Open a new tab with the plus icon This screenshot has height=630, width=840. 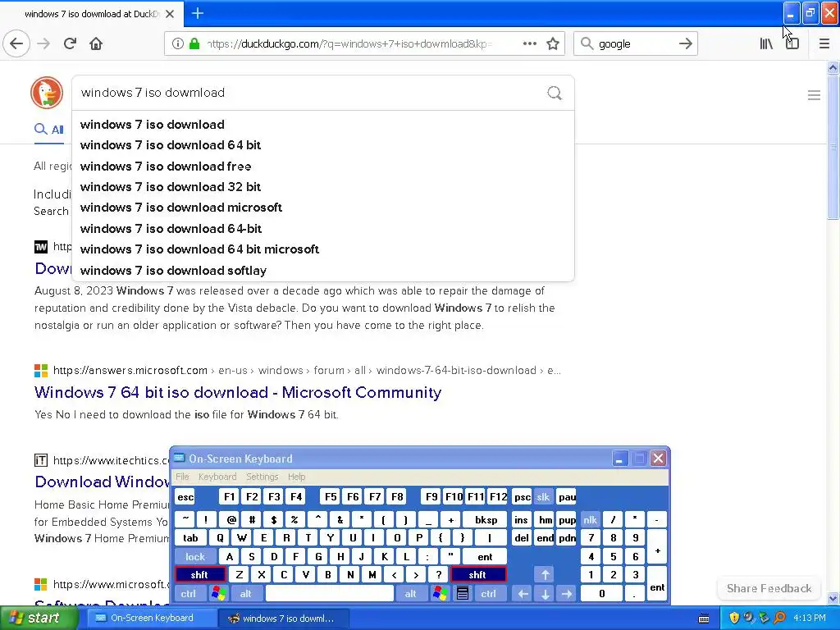[197, 13]
